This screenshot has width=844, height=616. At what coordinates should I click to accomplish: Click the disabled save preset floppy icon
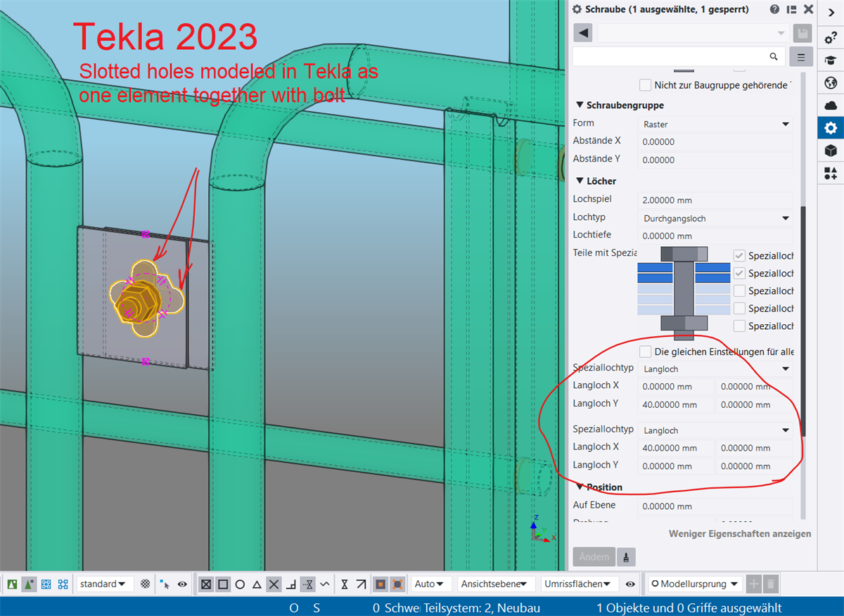tap(802, 33)
